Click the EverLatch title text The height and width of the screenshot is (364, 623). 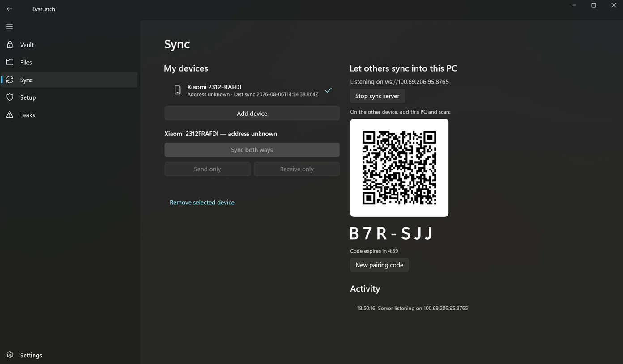point(43,9)
